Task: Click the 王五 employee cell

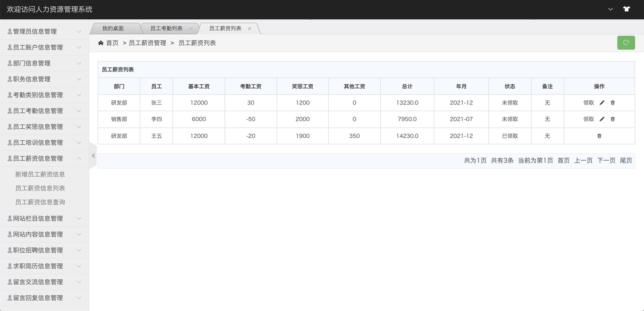Action: pos(156,136)
